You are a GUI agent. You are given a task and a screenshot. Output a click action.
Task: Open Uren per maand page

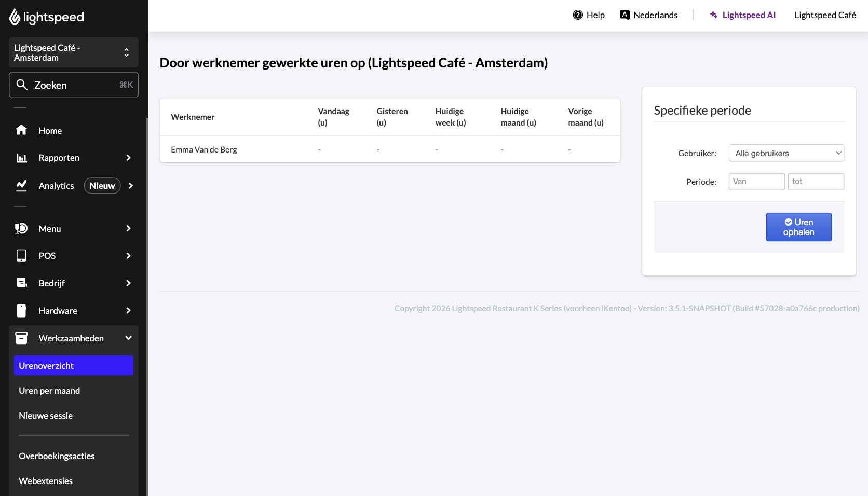(x=49, y=391)
